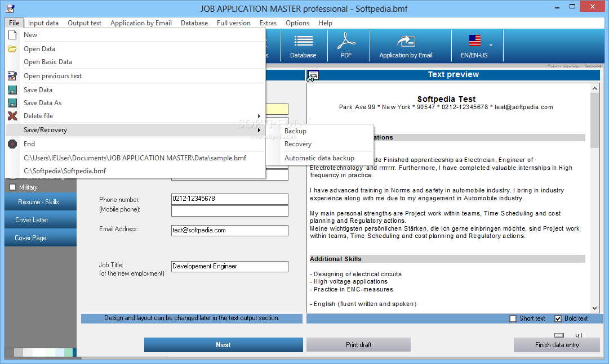The image size is (609, 364).
Task: Click the text preview scrollbar thumb
Action: point(594,121)
